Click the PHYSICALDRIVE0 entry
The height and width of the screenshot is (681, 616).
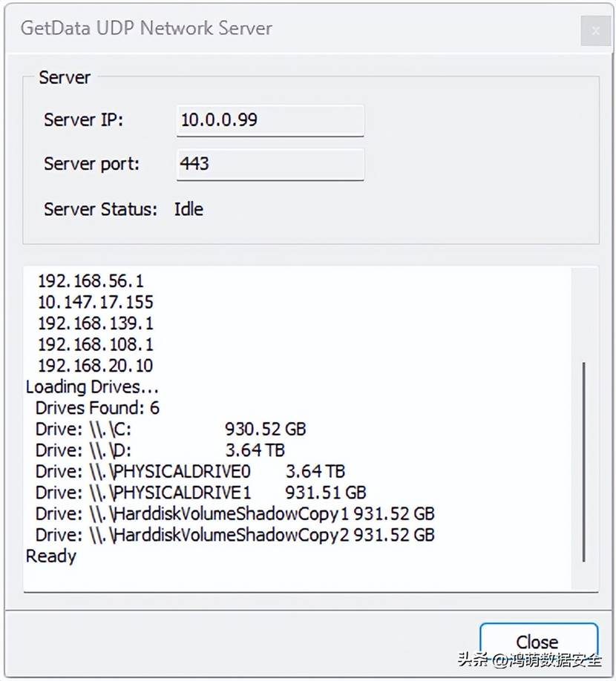click(190, 471)
